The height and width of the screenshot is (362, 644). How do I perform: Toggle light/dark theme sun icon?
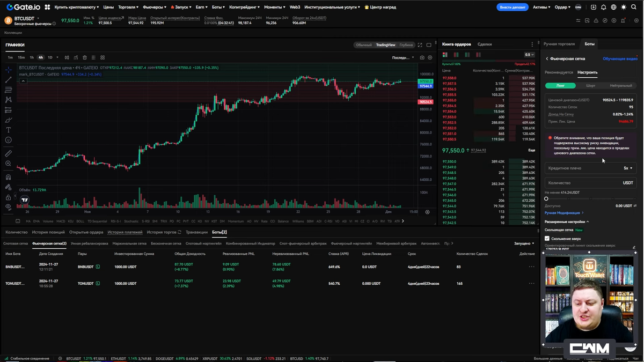click(x=624, y=7)
